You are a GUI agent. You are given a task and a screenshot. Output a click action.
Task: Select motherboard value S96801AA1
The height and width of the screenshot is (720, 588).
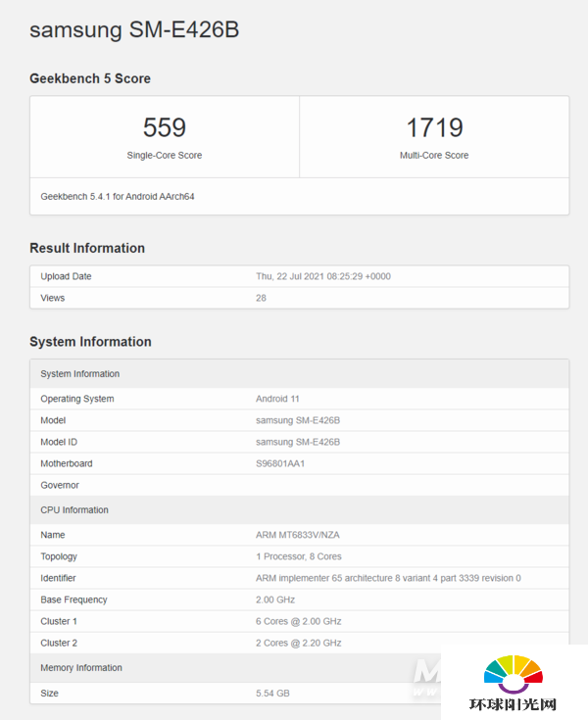tap(280, 463)
